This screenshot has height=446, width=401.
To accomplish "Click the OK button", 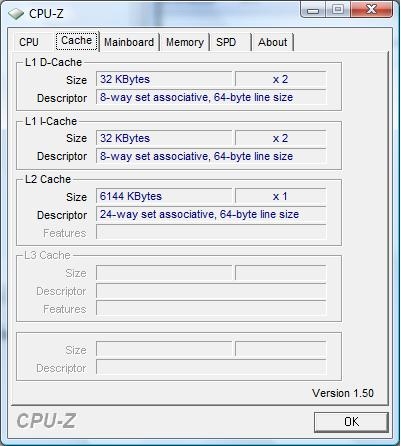I will pos(351,422).
